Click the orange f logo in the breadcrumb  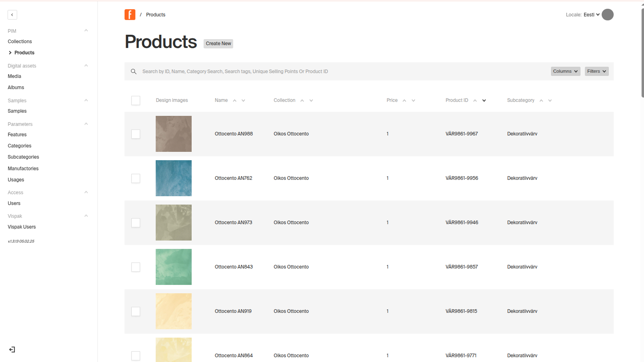(x=130, y=14)
